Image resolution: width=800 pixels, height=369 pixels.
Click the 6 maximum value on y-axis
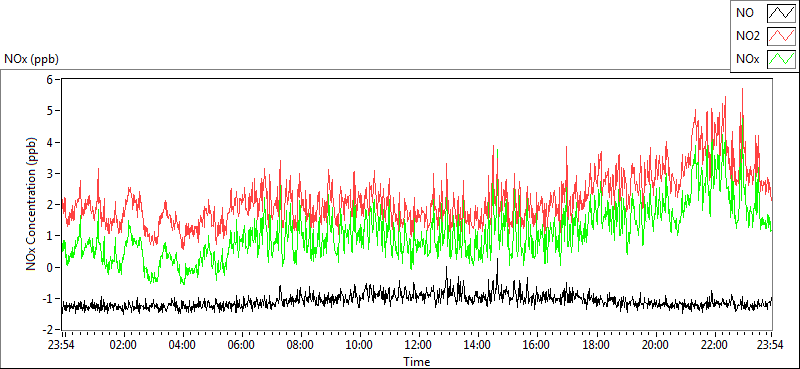point(49,79)
